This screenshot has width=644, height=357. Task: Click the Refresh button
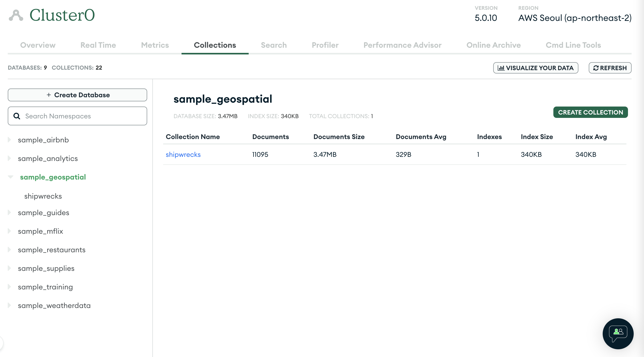(x=610, y=68)
